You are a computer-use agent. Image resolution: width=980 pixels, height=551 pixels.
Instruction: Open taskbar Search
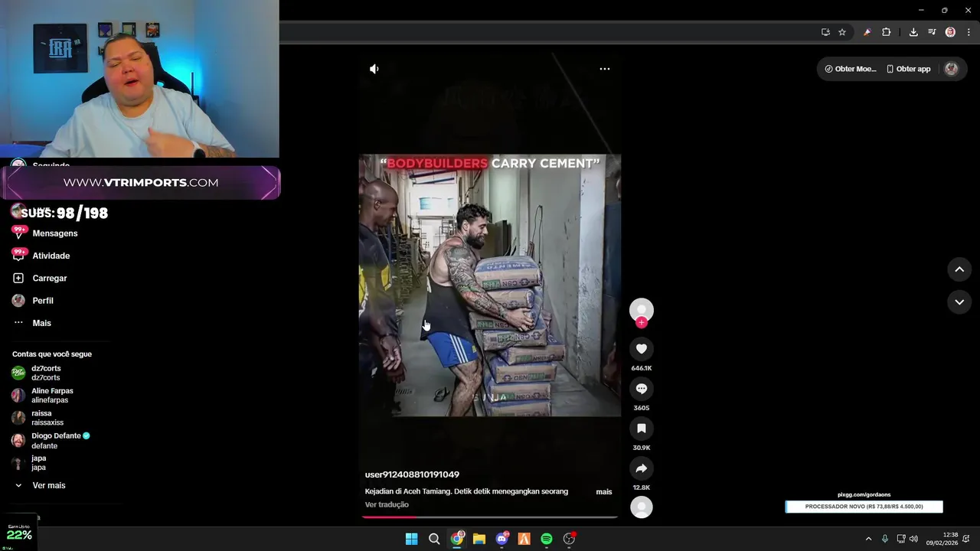coord(434,539)
